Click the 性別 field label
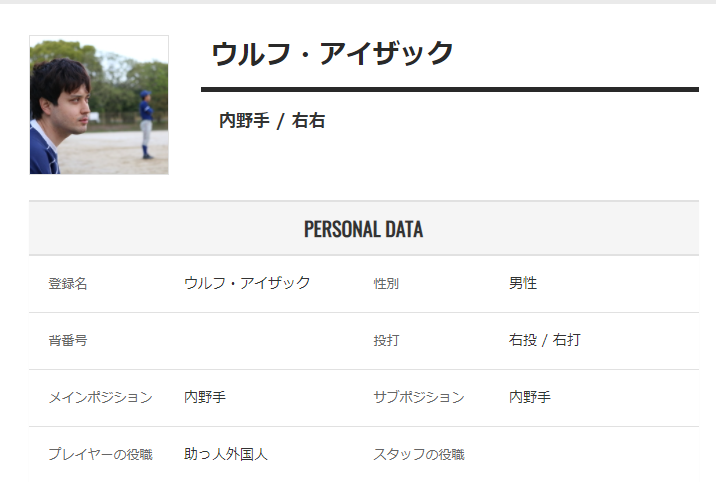This screenshot has width=716, height=482. coord(386,284)
